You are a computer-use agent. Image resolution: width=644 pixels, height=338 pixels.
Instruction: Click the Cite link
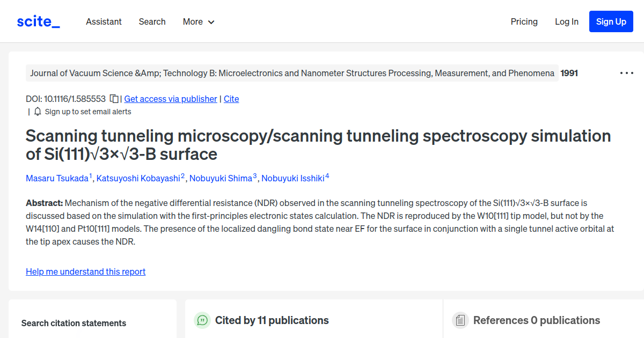(231, 99)
